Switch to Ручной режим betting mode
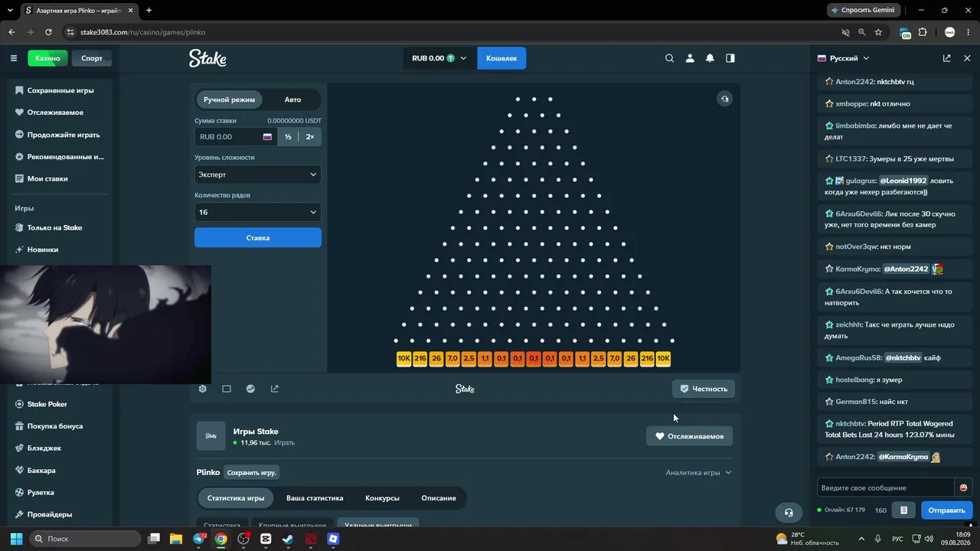The image size is (980, 551). [229, 99]
